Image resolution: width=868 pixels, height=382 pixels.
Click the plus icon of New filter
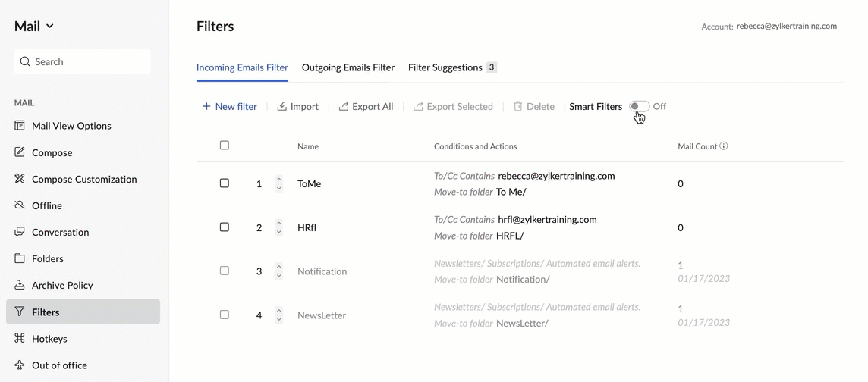click(x=206, y=106)
